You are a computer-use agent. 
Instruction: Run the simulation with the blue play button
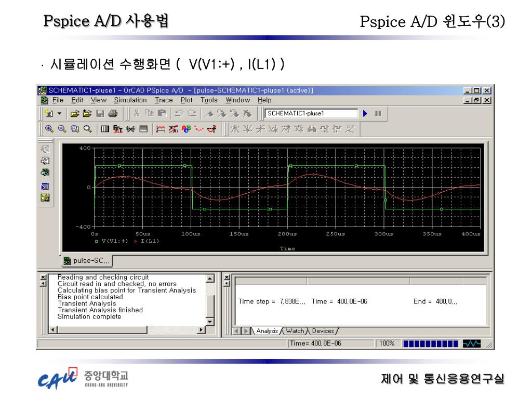[x=365, y=113]
